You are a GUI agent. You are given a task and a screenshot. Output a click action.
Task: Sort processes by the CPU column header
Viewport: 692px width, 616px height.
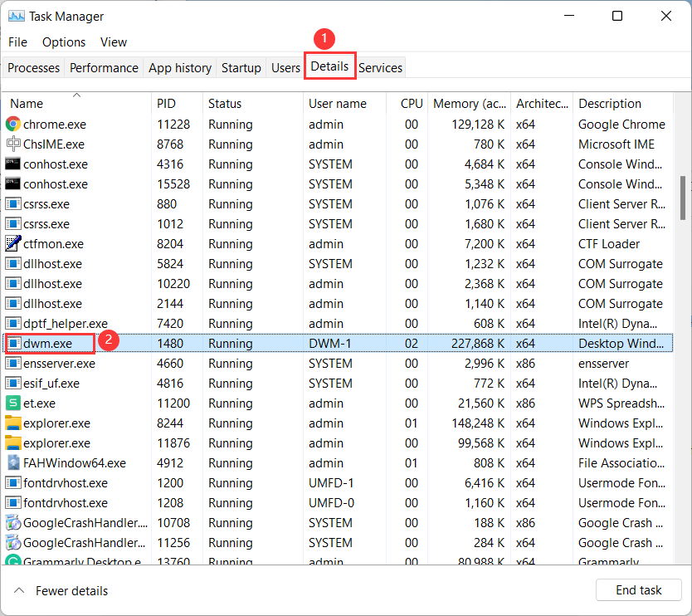pyautogui.click(x=412, y=104)
